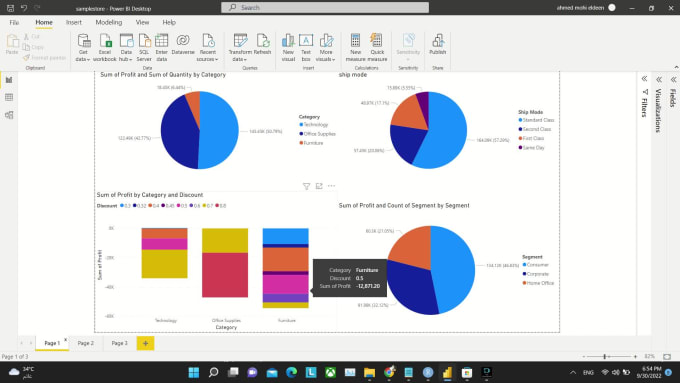Click the zoom slider in status bar
The width and height of the screenshot is (680, 383).
click(609, 357)
